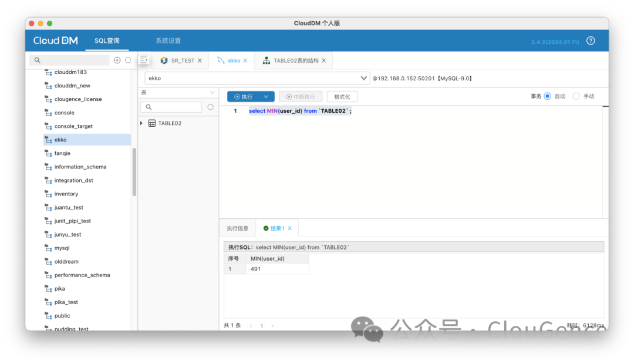The height and width of the screenshot is (364, 634).
Task: Open the help question mark icon
Action: [591, 41]
